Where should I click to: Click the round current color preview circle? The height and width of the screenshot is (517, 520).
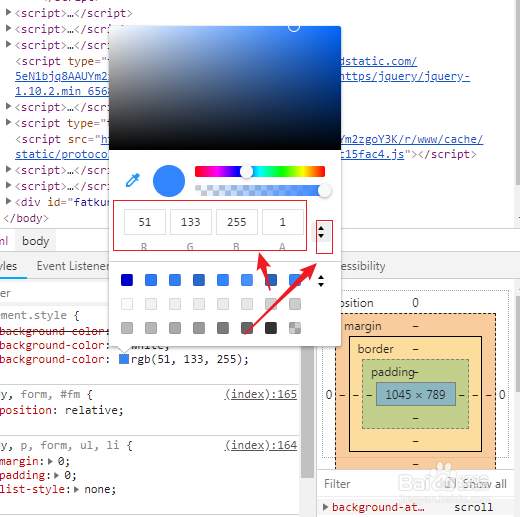169,181
